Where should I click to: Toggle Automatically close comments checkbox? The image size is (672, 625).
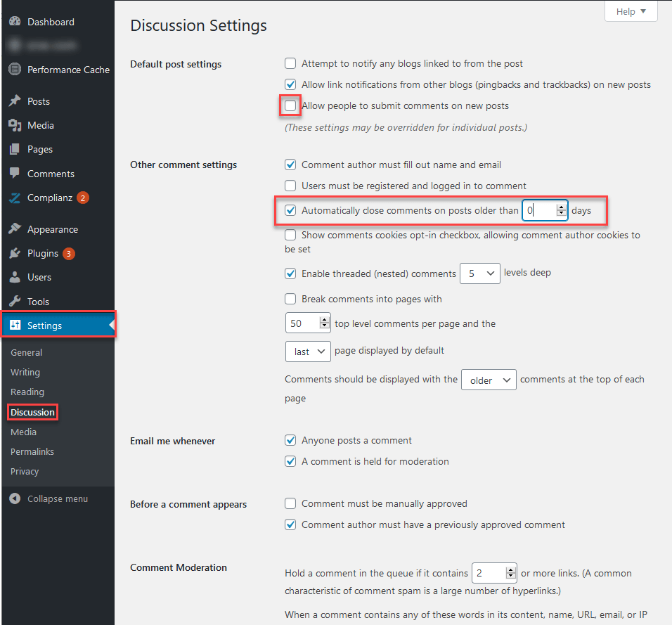point(290,210)
